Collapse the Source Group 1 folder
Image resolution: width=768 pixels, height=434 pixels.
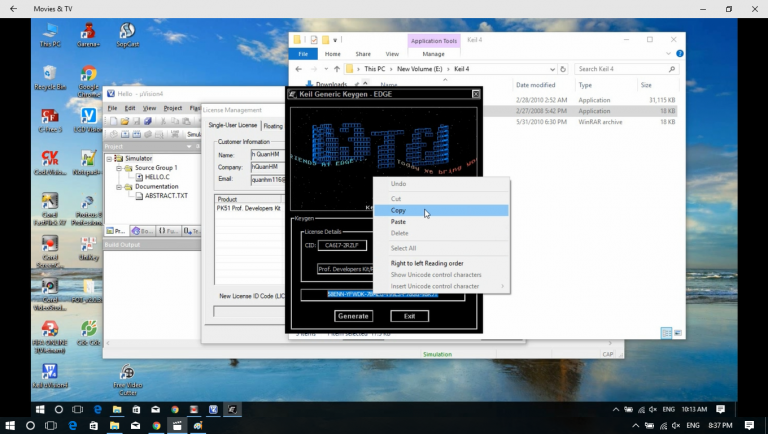point(118,167)
